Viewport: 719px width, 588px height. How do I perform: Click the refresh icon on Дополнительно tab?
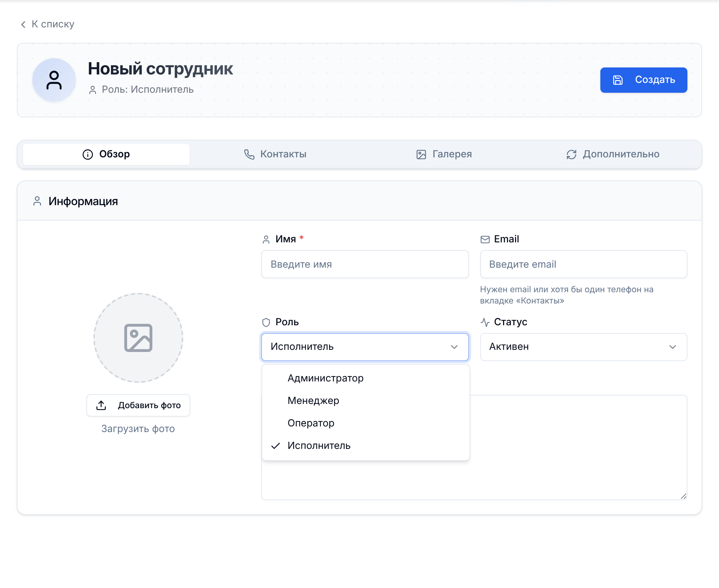pos(572,155)
